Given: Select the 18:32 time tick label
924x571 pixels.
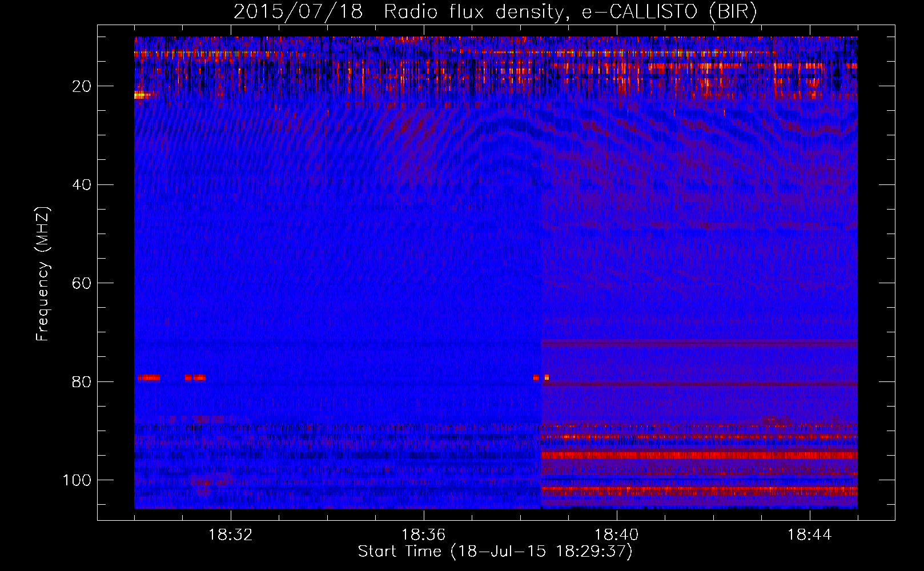Looking at the screenshot, I should (231, 535).
